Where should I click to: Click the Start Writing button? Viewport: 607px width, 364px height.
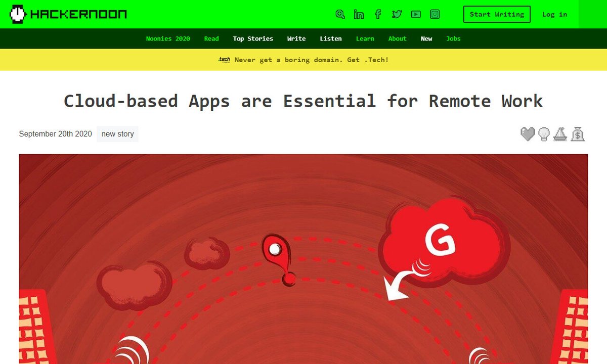496,14
